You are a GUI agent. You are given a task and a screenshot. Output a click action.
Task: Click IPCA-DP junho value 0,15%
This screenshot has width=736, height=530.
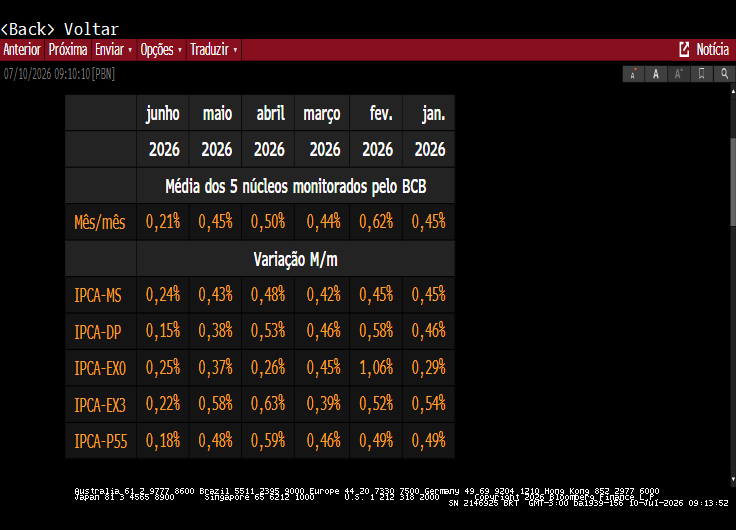point(163,330)
